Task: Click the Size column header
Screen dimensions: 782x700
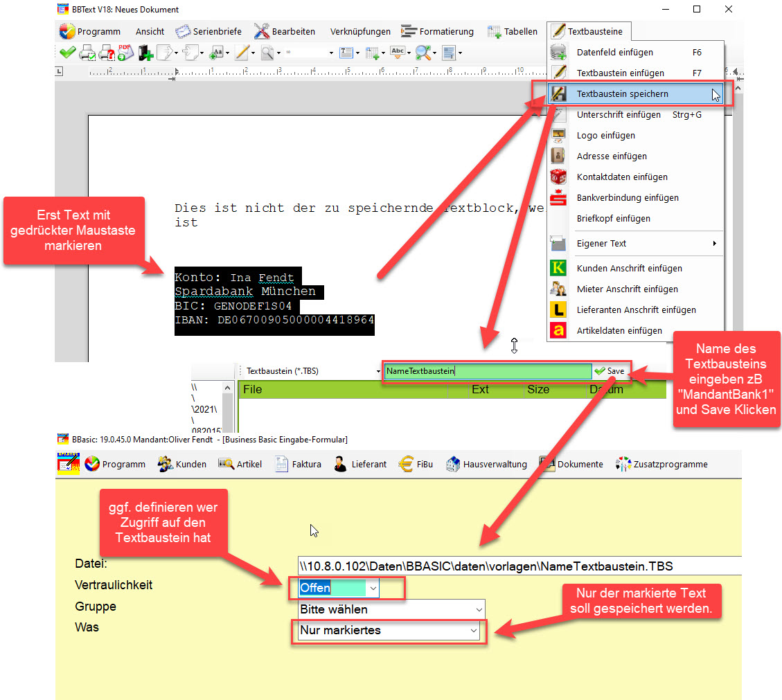Action: [x=554, y=389]
